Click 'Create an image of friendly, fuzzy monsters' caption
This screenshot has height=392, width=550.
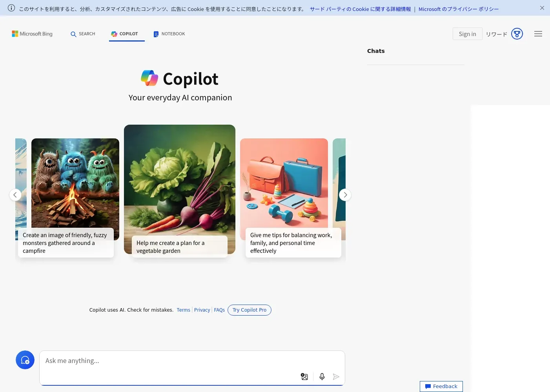(x=66, y=243)
